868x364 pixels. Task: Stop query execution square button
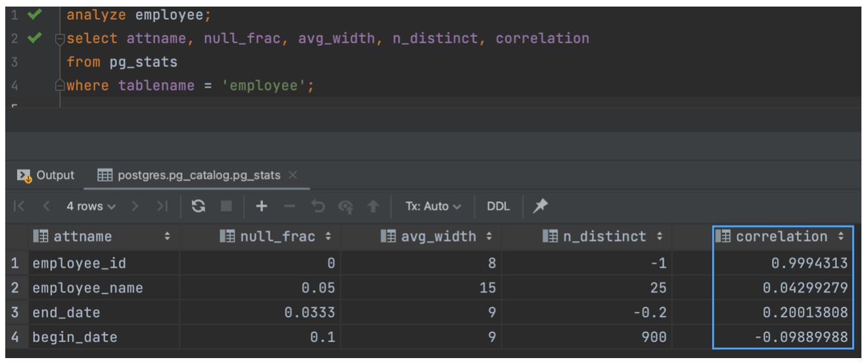click(227, 206)
